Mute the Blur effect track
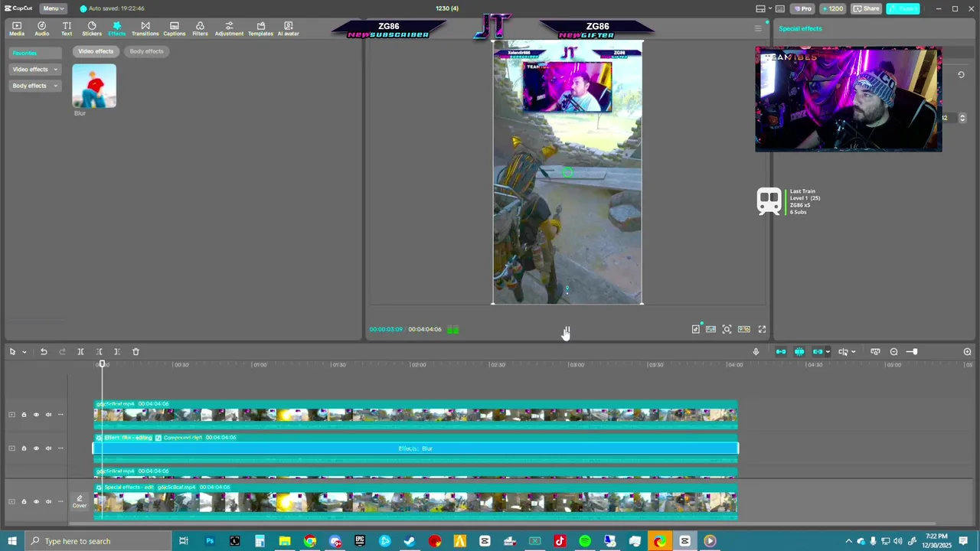 [x=48, y=448]
